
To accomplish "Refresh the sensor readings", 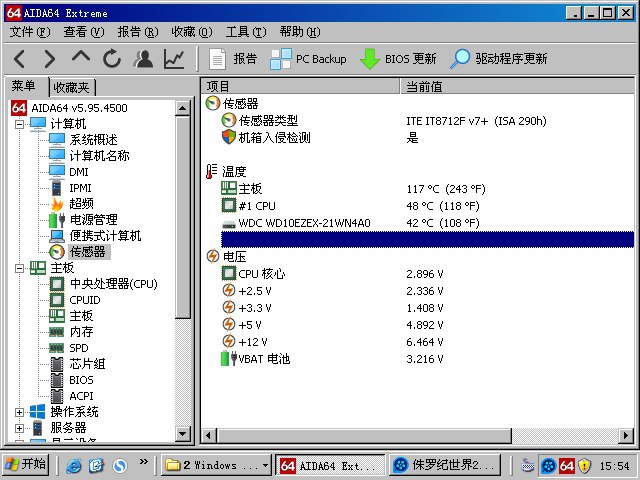I will click(112, 59).
